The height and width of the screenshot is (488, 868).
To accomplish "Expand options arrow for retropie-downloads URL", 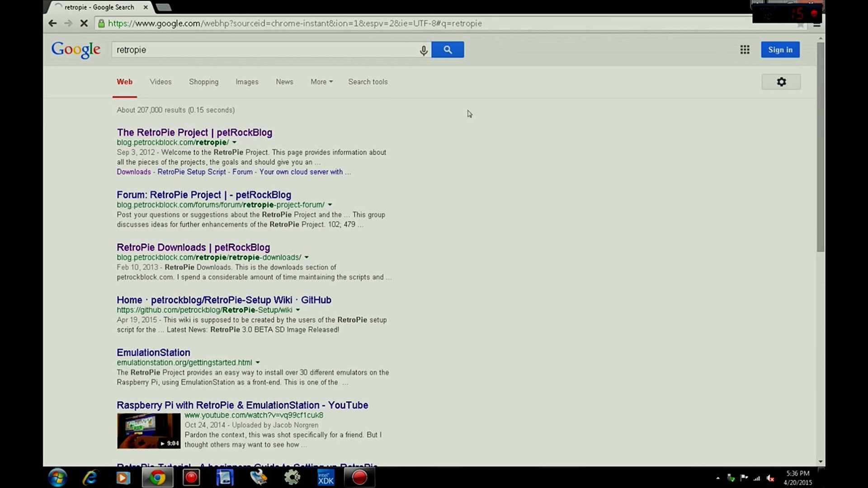I will [x=307, y=258].
